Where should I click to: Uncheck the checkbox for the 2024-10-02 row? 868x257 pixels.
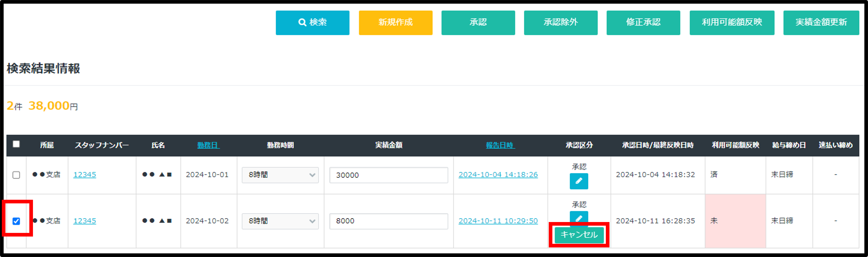[x=16, y=221]
